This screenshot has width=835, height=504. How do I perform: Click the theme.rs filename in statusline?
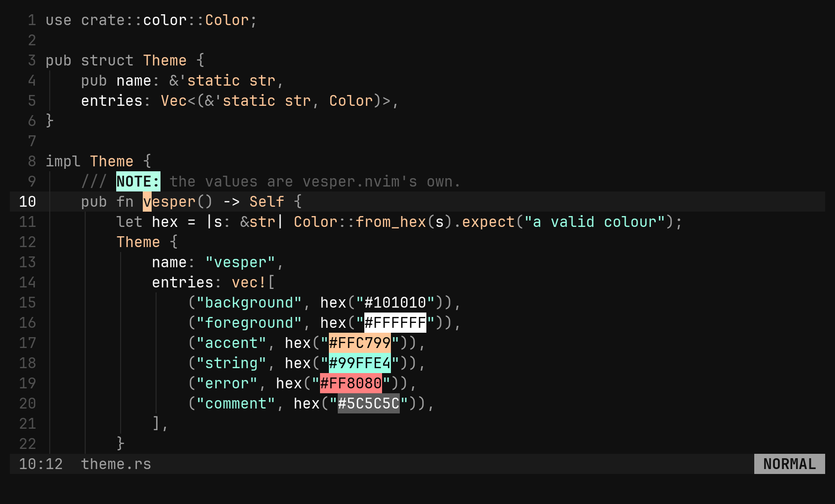click(116, 464)
